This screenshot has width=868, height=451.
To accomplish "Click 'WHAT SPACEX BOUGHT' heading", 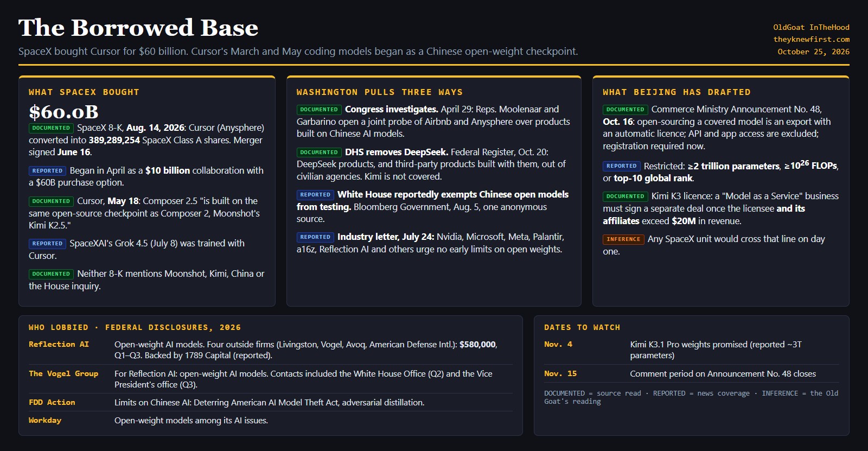I will point(84,92).
